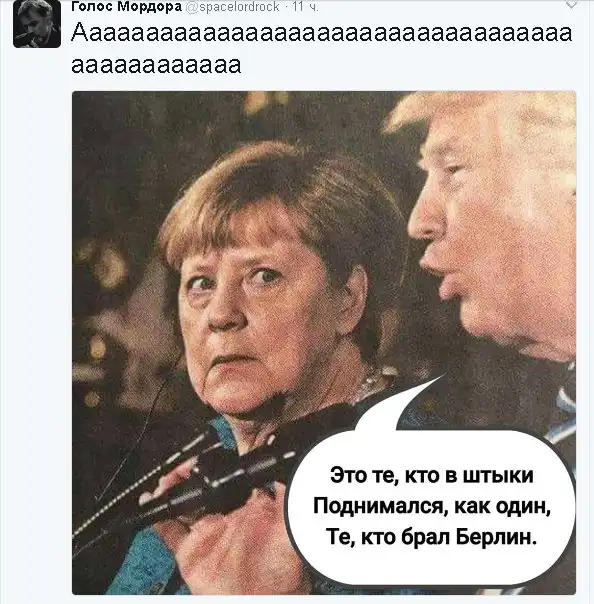Click the first line of the Ааааа tweet text
Image resolution: width=594 pixels, height=604 pixels.
[322, 32]
